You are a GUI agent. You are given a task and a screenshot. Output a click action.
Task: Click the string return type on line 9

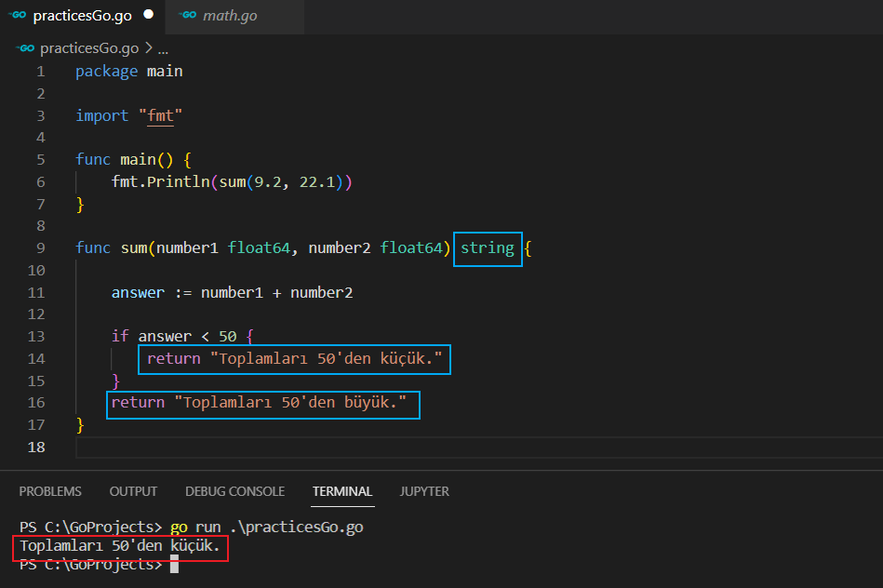[x=488, y=247]
